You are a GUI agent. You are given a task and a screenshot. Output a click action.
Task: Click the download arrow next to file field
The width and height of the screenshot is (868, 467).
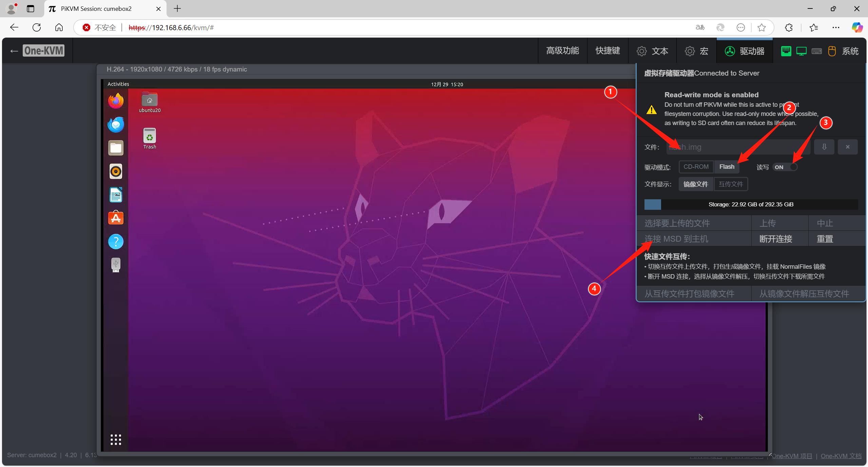click(824, 147)
